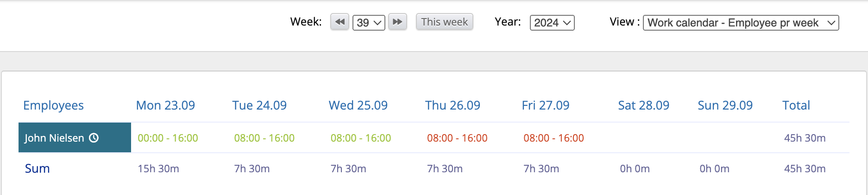This screenshot has height=195, width=868.
Task: Open Monday shift 00:00 - 16:00
Action: pyautogui.click(x=168, y=138)
